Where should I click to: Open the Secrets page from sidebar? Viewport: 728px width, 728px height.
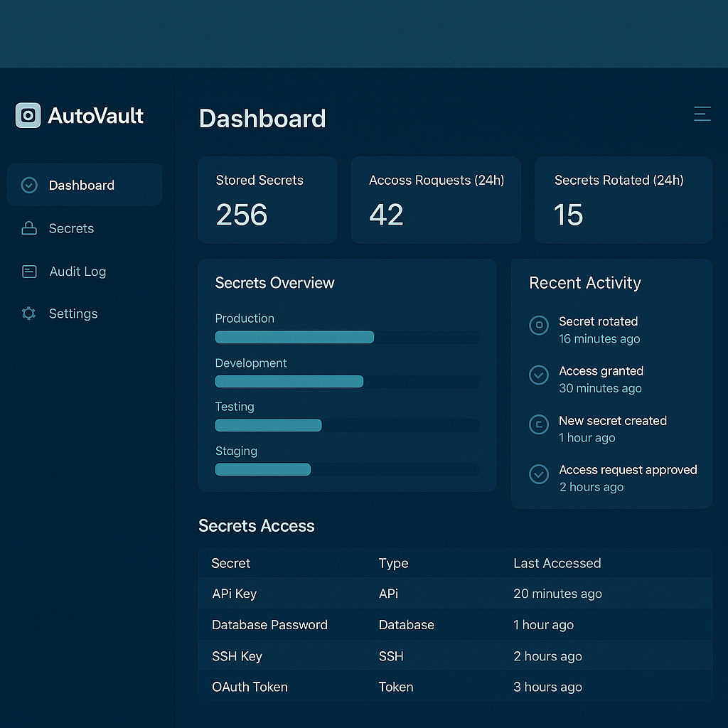point(71,228)
